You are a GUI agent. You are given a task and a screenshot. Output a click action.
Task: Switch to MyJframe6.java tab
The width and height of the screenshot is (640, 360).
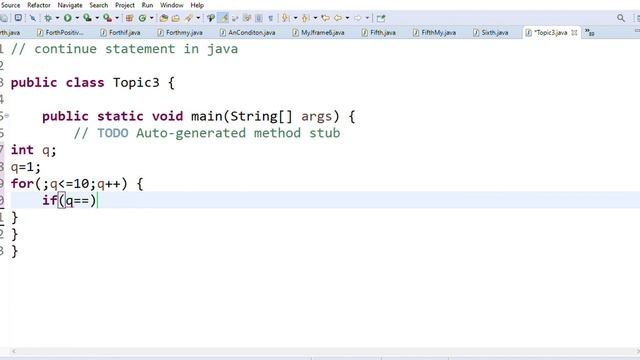[x=318, y=33]
